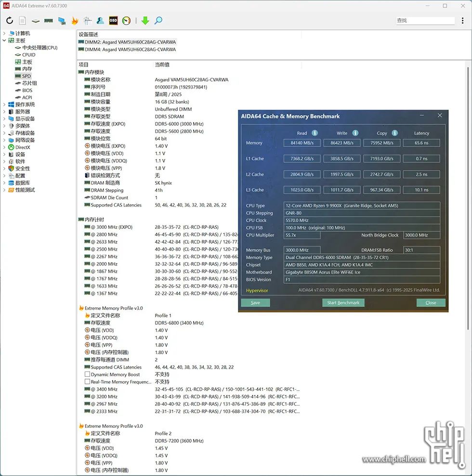The width and height of the screenshot is (472, 476).
Task: Click the user profile toolbar icon
Action: (x=100, y=20)
